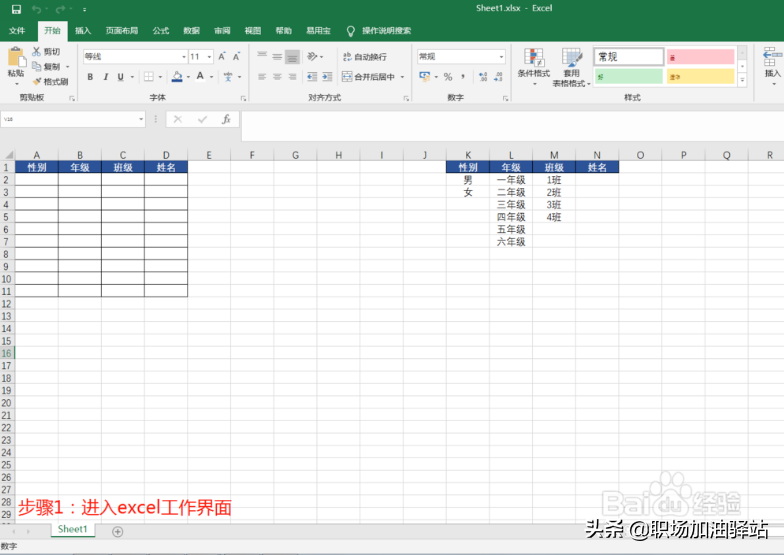
Task: Click the Undo arrow icon
Action: [36, 9]
